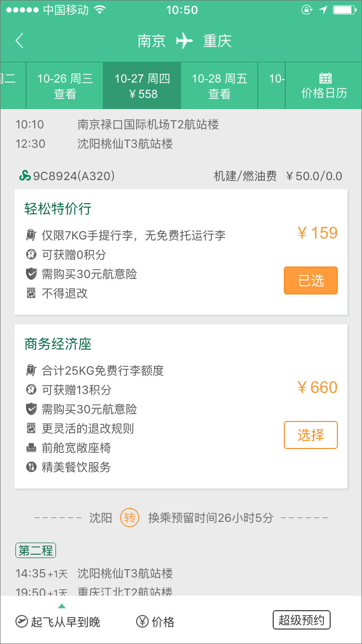Screen dimensions: 362x644
Task: Open the 超级预约 booking button
Action: pos(301,620)
